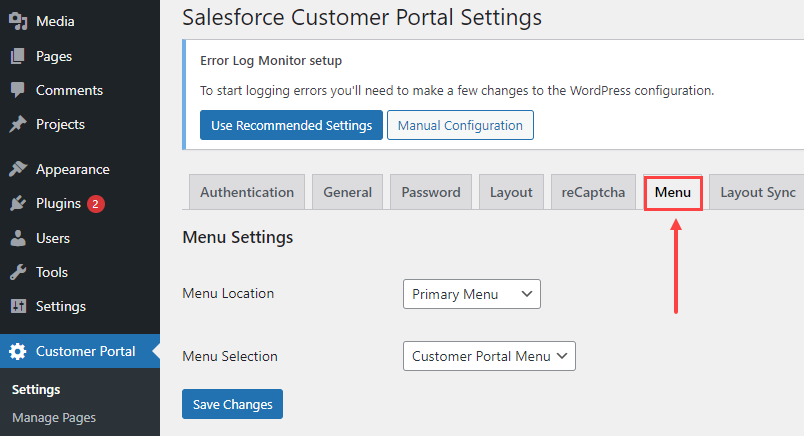This screenshot has width=804, height=436.
Task: Select the Password tab
Action: coord(431,192)
